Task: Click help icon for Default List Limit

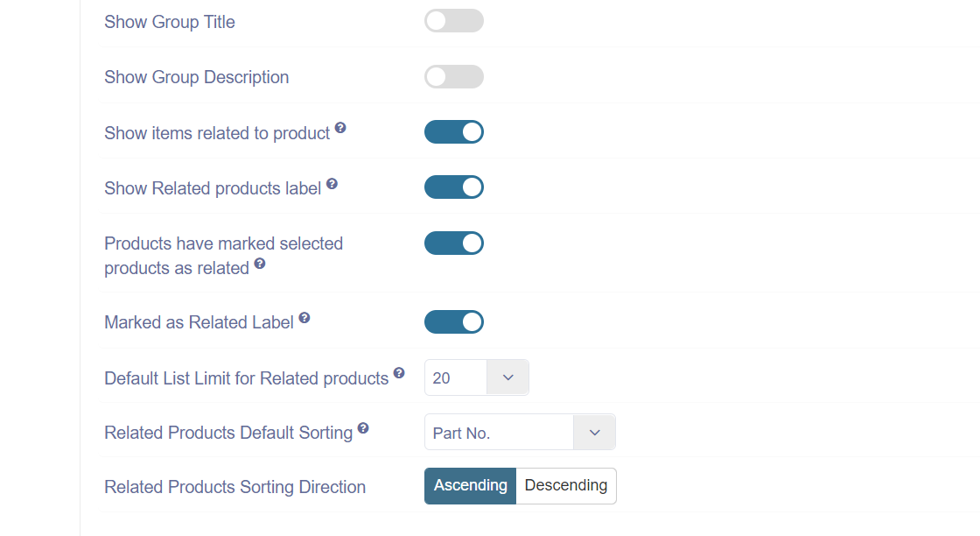Action: pyautogui.click(x=399, y=373)
